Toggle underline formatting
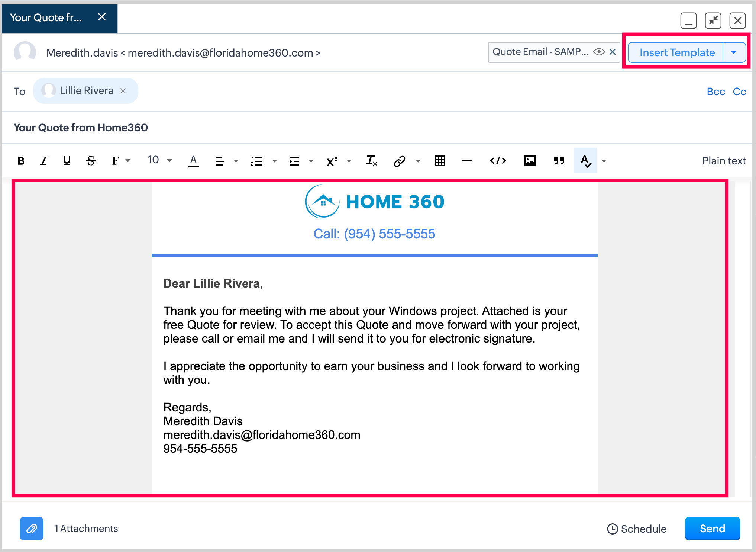This screenshot has width=756, height=552. (67, 161)
